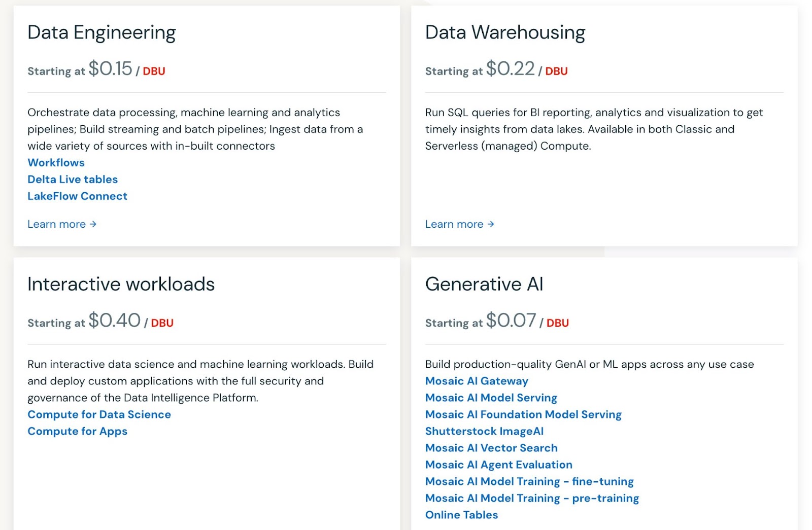Click the Generative AI heading
The height and width of the screenshot is (530, 812).
pos(484,285)
